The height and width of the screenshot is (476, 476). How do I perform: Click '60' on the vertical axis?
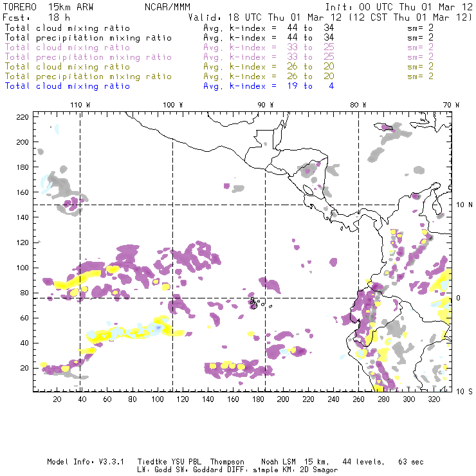pos(24,318)
